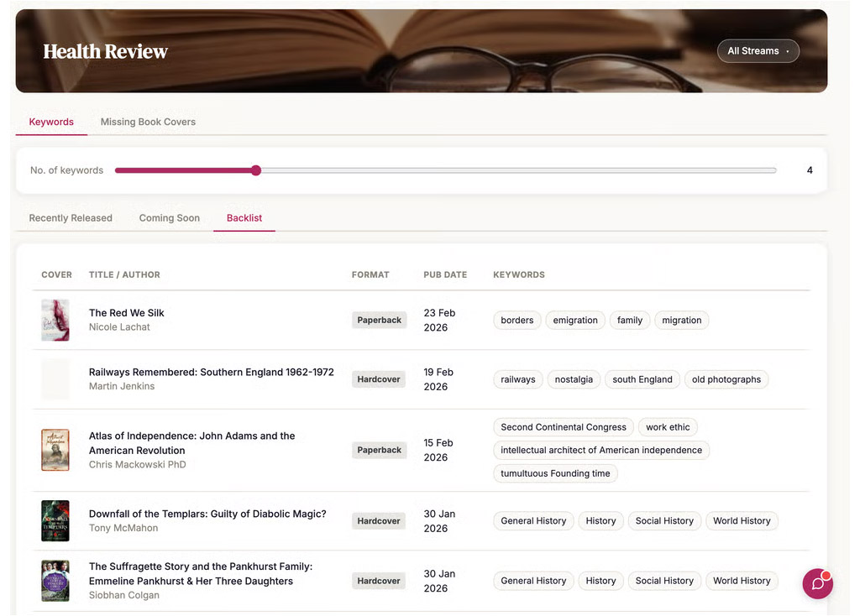Click the nostalgia keyword chip
The image size is (860, 616).
coord(574,379)
